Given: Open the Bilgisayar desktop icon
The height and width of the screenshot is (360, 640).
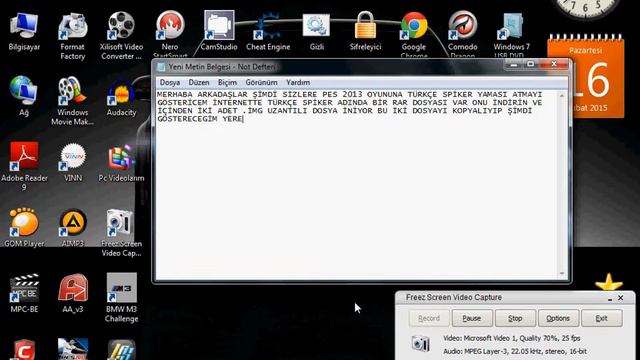Looking at the screenshot, I should click(x=24, y=26).
